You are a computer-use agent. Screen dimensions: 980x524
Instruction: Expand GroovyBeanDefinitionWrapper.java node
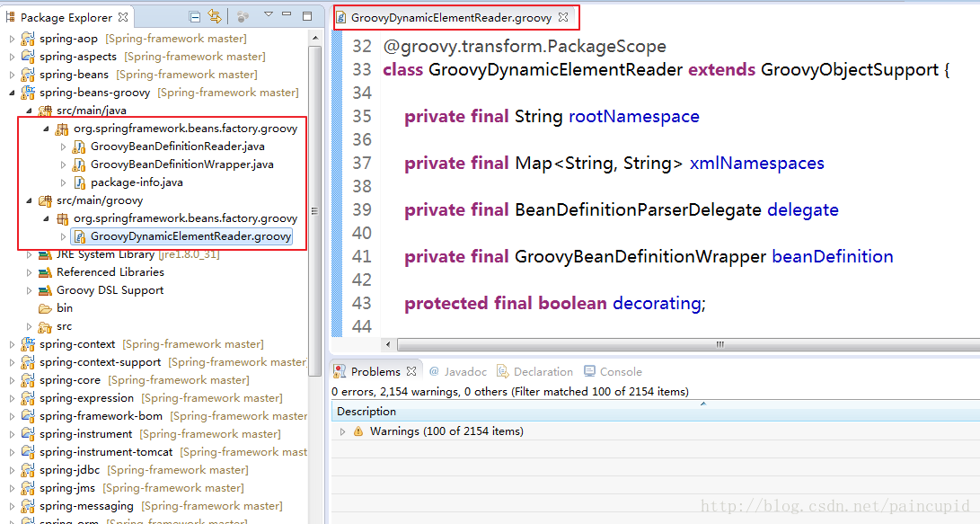(63, 165)
